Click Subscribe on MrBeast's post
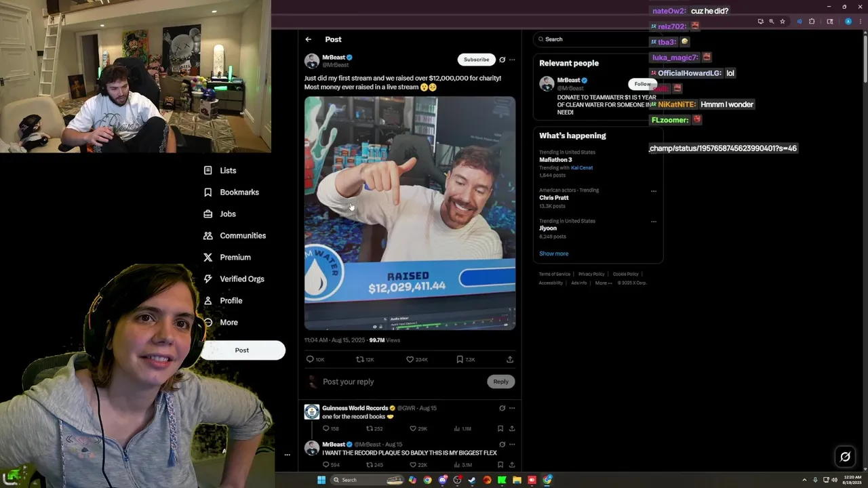This screenshot has height=488, width=868. pos(477,60)
